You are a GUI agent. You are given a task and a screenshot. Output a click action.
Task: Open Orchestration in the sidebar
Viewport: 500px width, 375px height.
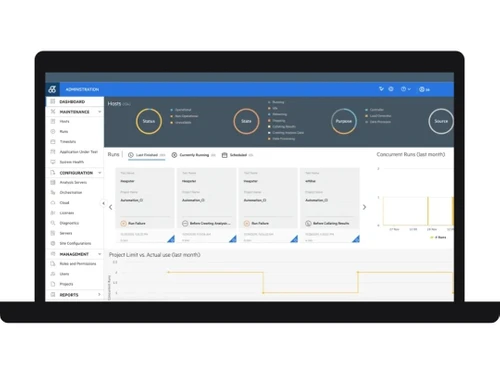pyautogui.click(x=71, y=193)
